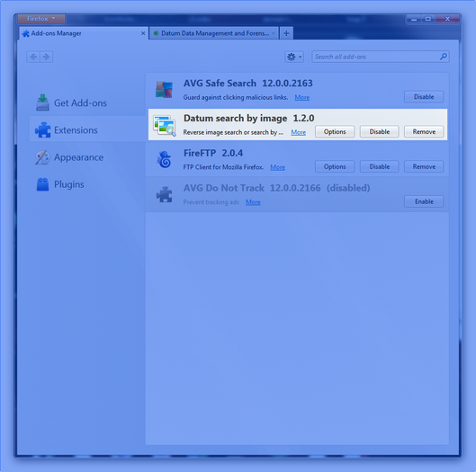Close the Datum Data Management tab
476x472 pixels.
point(274,33)
